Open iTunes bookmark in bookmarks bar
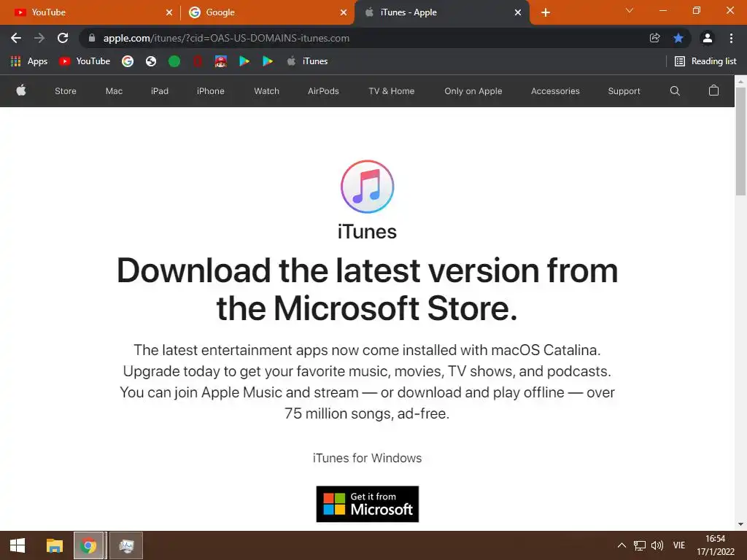Viewport: 747px width, 560px height. click(307, 61)
